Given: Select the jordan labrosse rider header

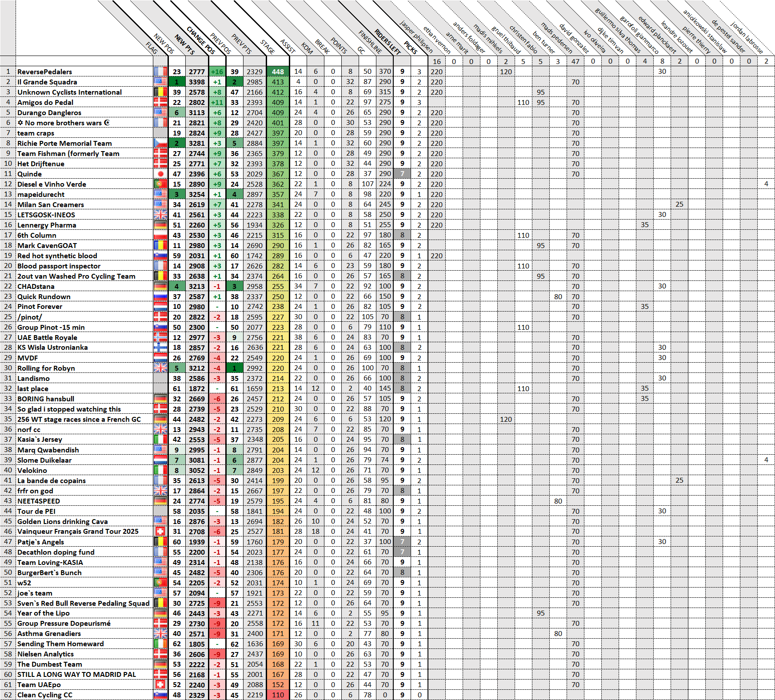Looking at the screenshot, I should point(747,37).
